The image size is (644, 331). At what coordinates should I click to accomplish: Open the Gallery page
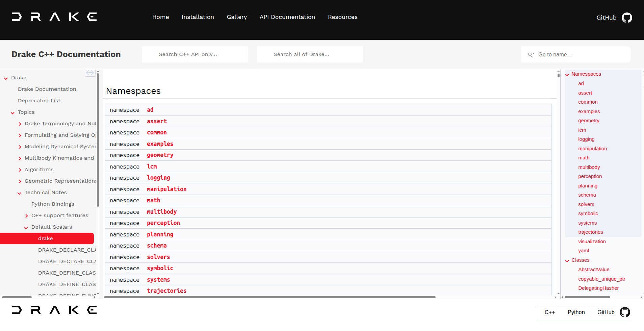coord(237,17)
